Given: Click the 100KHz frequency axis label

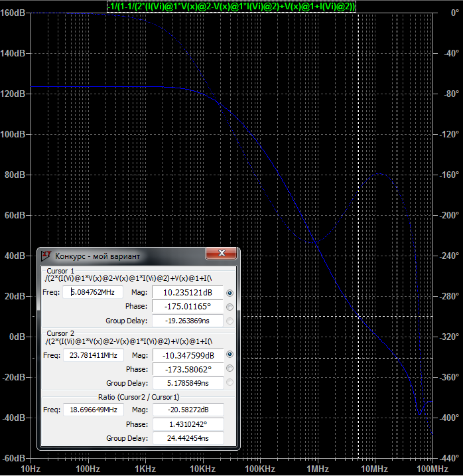Looking at the screenshot, I should [x=260, y=469].
